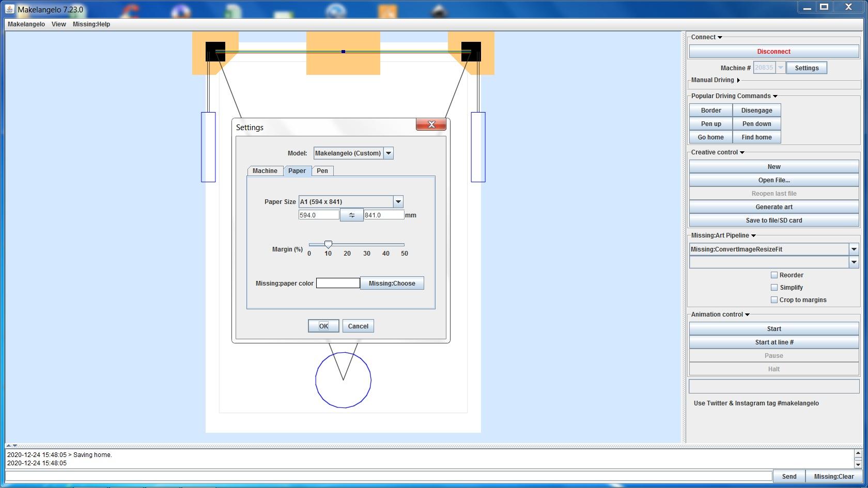This screenshot has height=488, width=868.
Task: Click the Makelangelo app icon in title bar
Action: coord(9,9)
